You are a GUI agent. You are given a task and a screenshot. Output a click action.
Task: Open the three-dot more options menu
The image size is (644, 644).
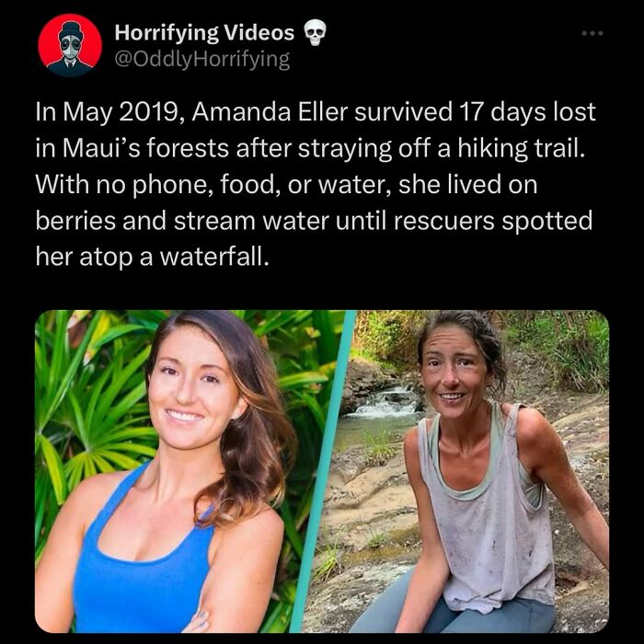[592, 33]
